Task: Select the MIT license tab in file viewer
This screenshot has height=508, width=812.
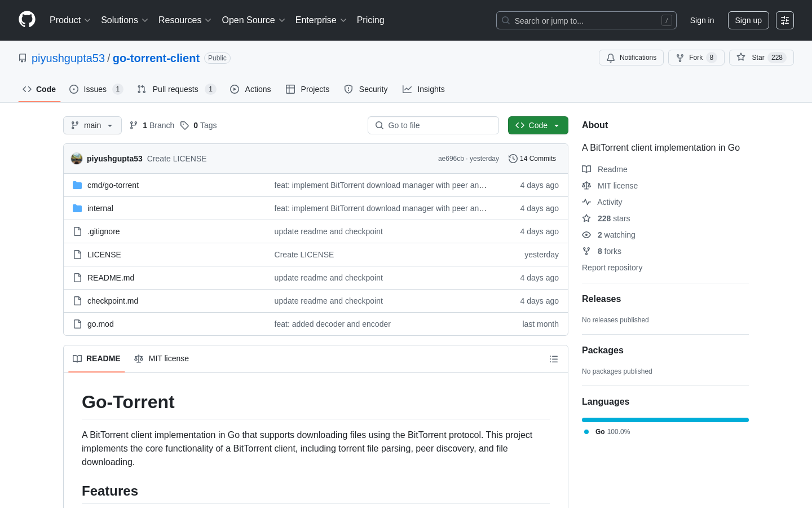Action: (x=161, y=358)
